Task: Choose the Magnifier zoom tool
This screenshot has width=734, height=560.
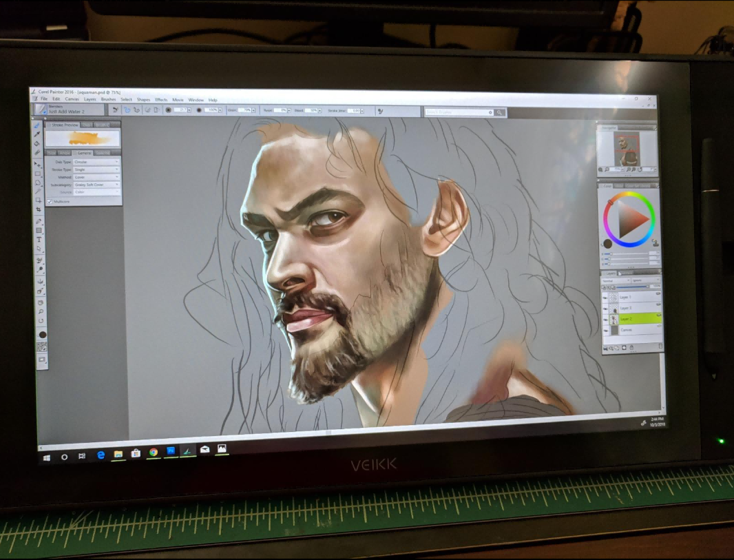Action: pyautogui.click(x=40, y=311)
